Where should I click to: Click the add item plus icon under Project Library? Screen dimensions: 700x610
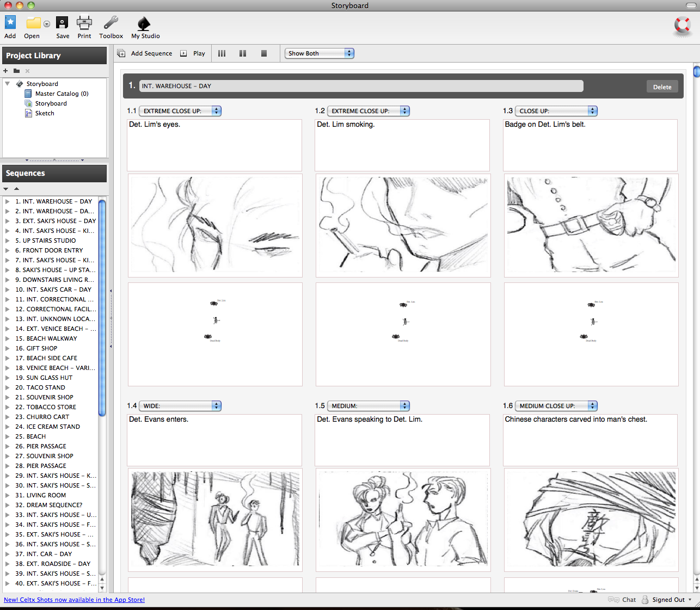5,71
